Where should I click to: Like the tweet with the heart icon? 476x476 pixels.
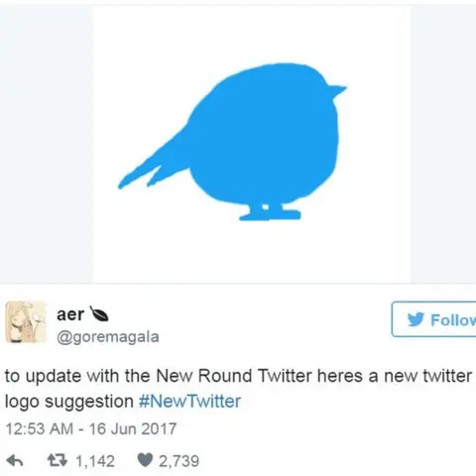tap(145, 460)
